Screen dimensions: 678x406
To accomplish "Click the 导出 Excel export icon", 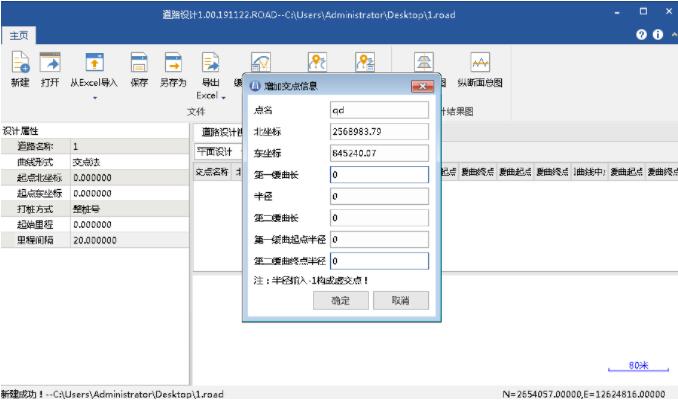I will 211,62.
